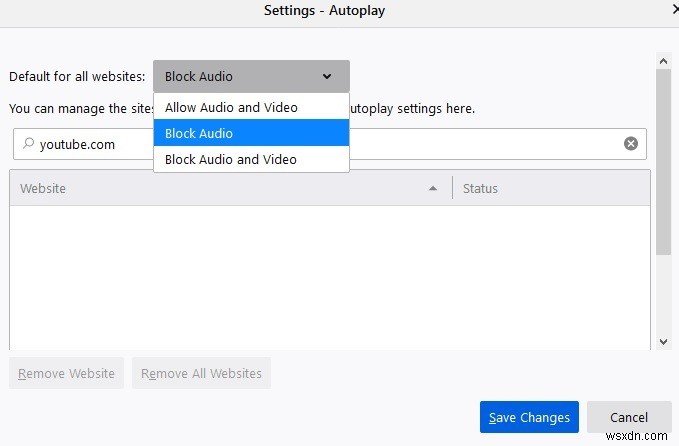Image resolution: width=679 pixels, height=446 pixels.
Task: Click the scrollbar down arrow
Action: (662, 341)
